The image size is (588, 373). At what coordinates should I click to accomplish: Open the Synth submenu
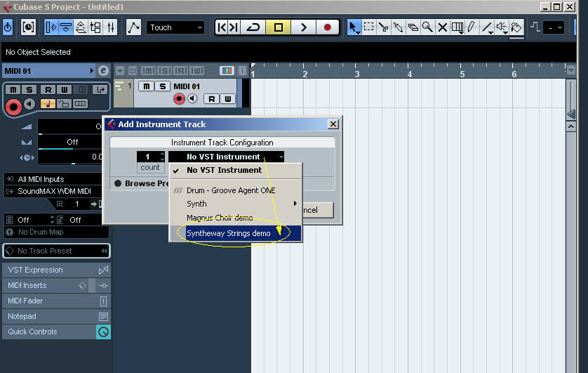point(236,204)
